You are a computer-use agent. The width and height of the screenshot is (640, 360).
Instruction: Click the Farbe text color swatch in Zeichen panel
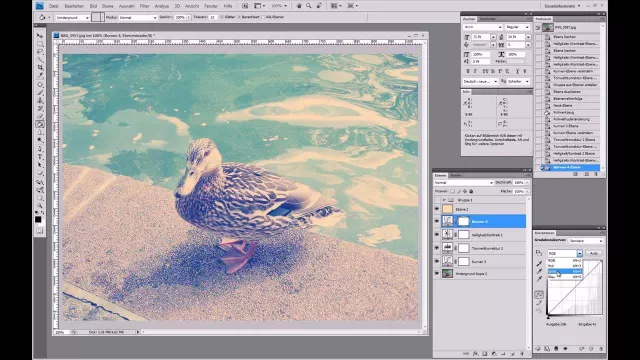(x=516, y=61)
